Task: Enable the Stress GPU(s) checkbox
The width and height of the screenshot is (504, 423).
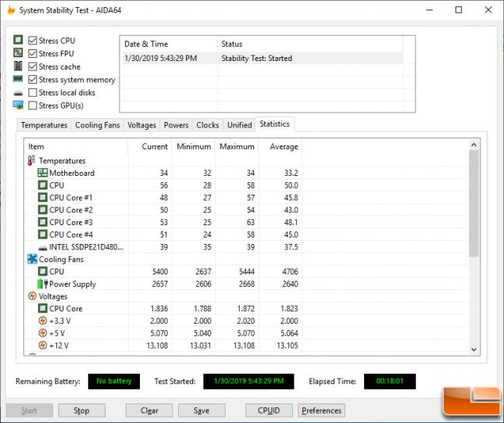Action: [33, 106]
